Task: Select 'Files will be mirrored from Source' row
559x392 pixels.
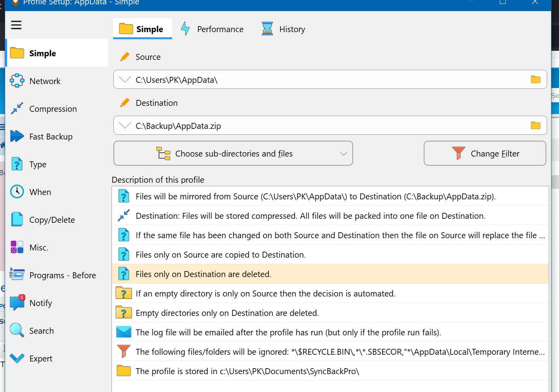Action: tap(330, 196)
